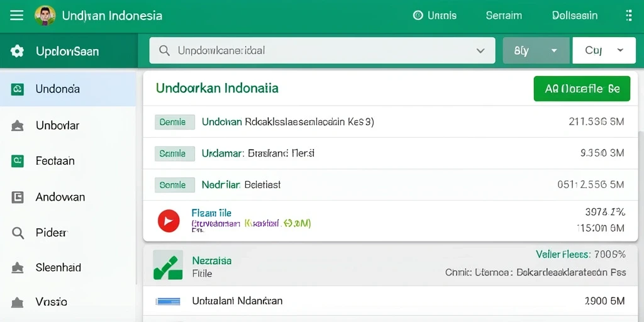Image resolution: width=644 pixels, height=322 pixels.
Task: Open the Dellsasin header menu
Action: point(575,16)
